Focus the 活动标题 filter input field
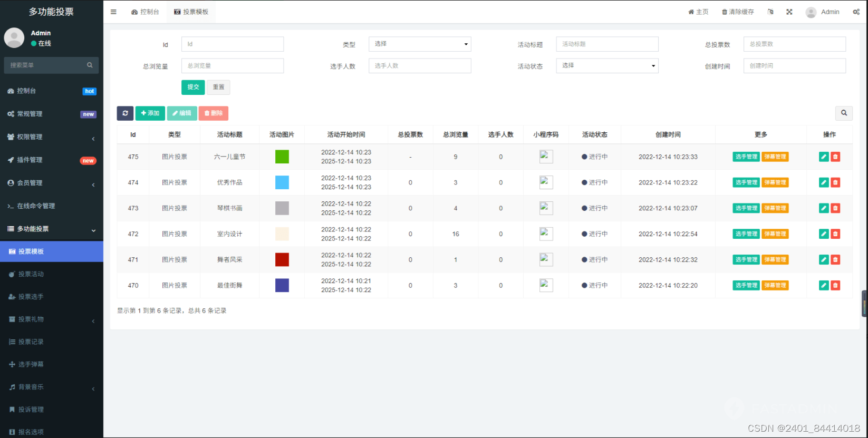868x438 pixels. click(x=607, y=44)
